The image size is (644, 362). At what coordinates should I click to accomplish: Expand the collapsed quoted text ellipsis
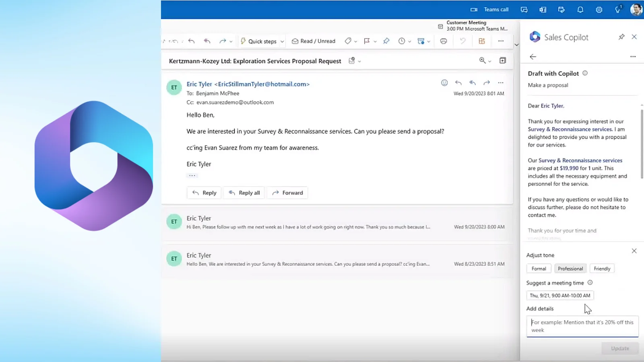192,175
